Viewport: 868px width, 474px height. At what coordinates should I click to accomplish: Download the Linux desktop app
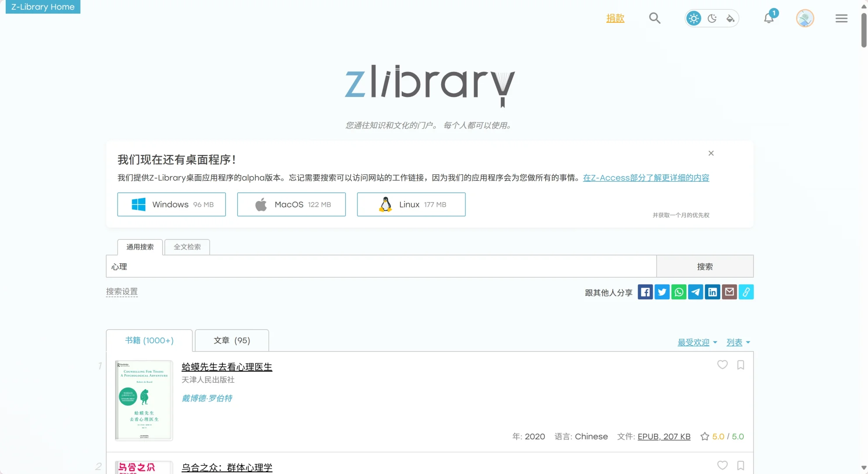[x=411, y=205]
